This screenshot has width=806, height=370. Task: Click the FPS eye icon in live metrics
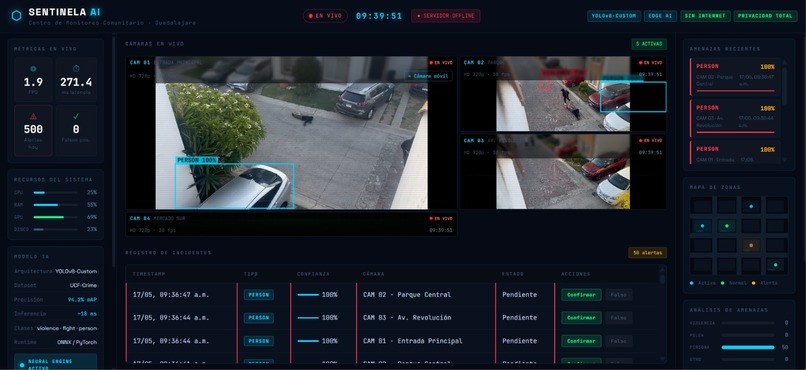coord(33,69)
